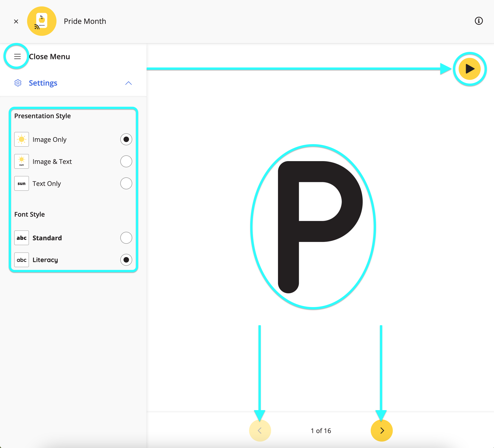Image resolution: width=494 pixels, height=448 pixels.
Task: Choose the Standard font radio button
Action: click(126, 238)
